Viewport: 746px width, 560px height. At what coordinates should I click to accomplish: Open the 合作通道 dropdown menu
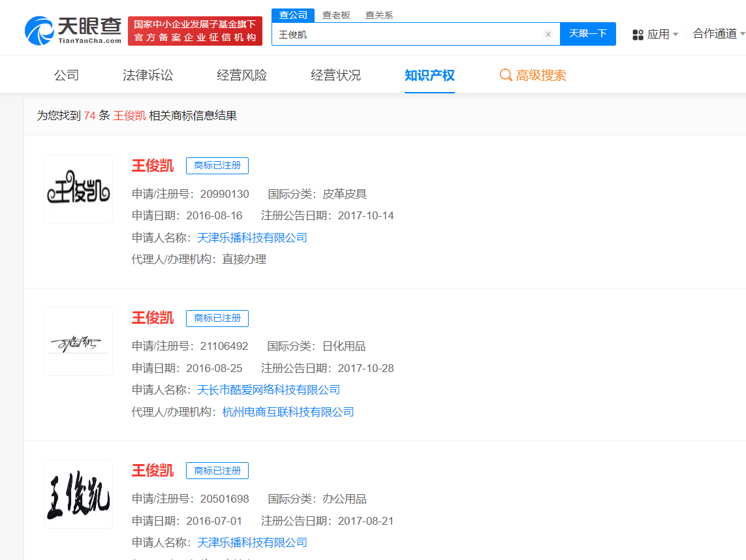pyautogui.click(x=719, y=34)
